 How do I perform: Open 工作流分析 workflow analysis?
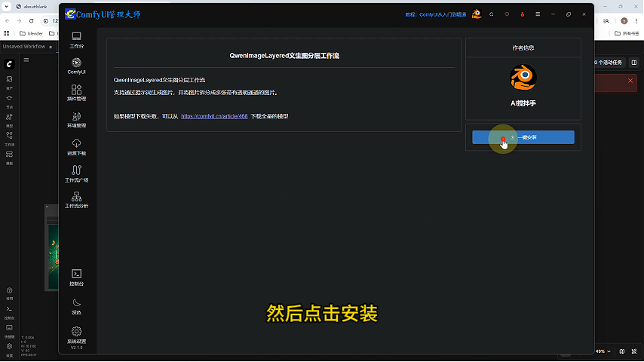pos(76,200)
